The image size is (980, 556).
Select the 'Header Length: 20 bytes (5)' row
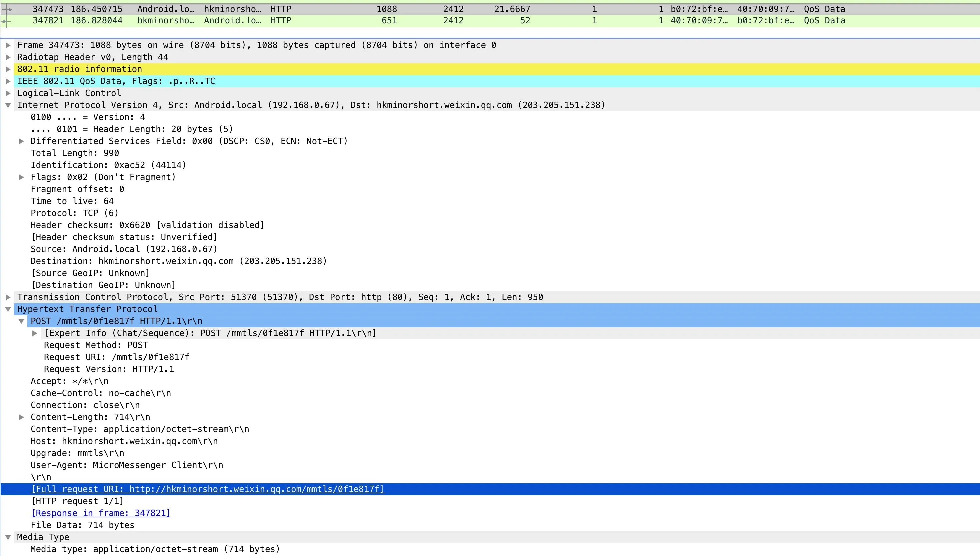(132, 129)
